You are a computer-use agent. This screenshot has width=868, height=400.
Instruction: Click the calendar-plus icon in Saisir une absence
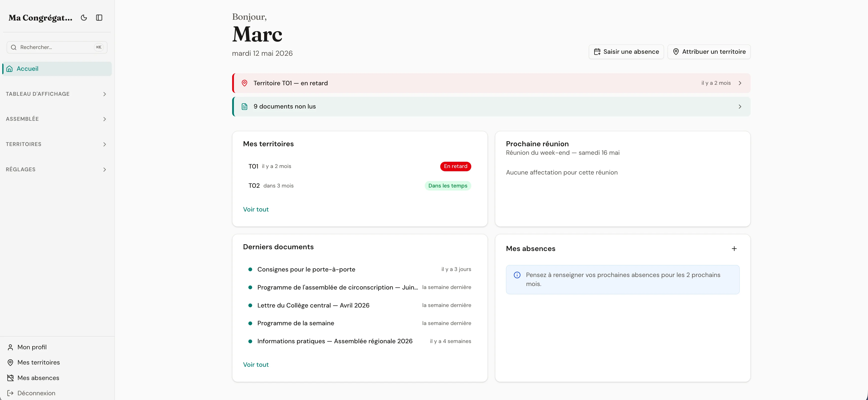(597, 51)
